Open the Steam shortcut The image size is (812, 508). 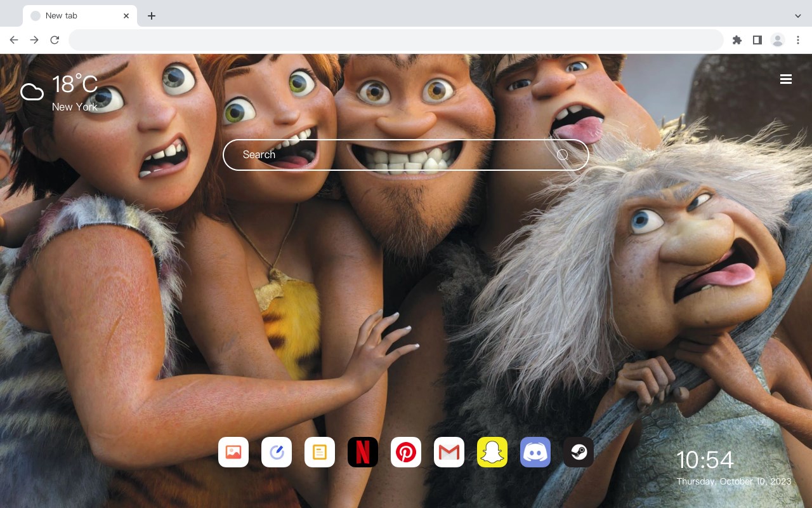click(579, 452)
